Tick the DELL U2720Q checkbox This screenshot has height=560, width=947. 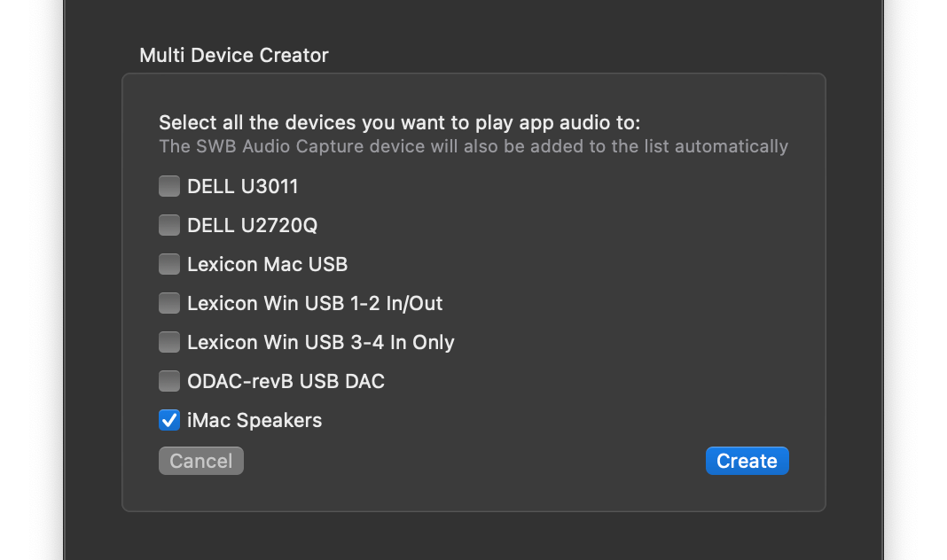pos(169,225)
